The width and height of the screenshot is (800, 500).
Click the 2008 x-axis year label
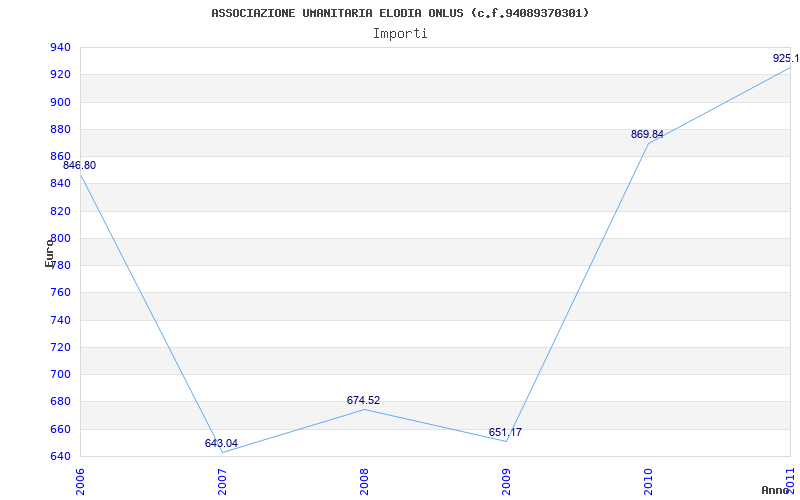point(364,482)
